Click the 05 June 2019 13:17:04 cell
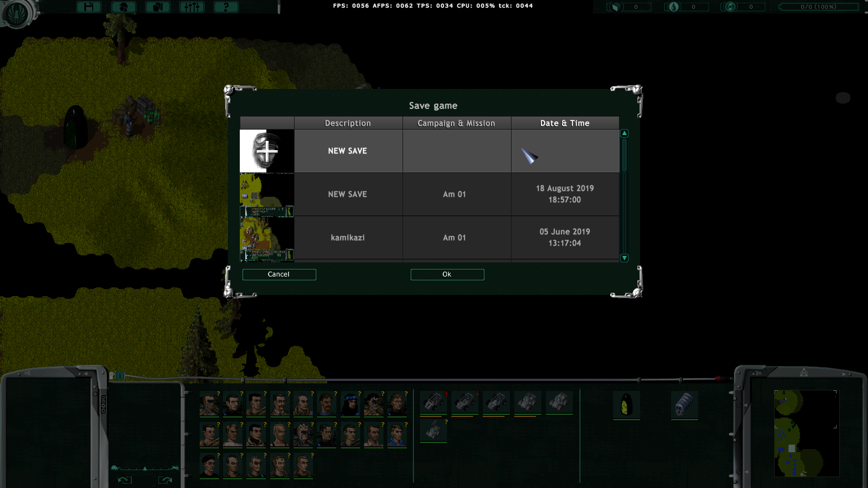 click(x=565, y=237)
